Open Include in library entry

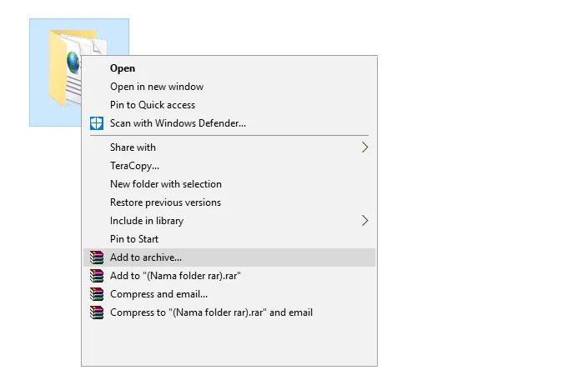[229, 221]
